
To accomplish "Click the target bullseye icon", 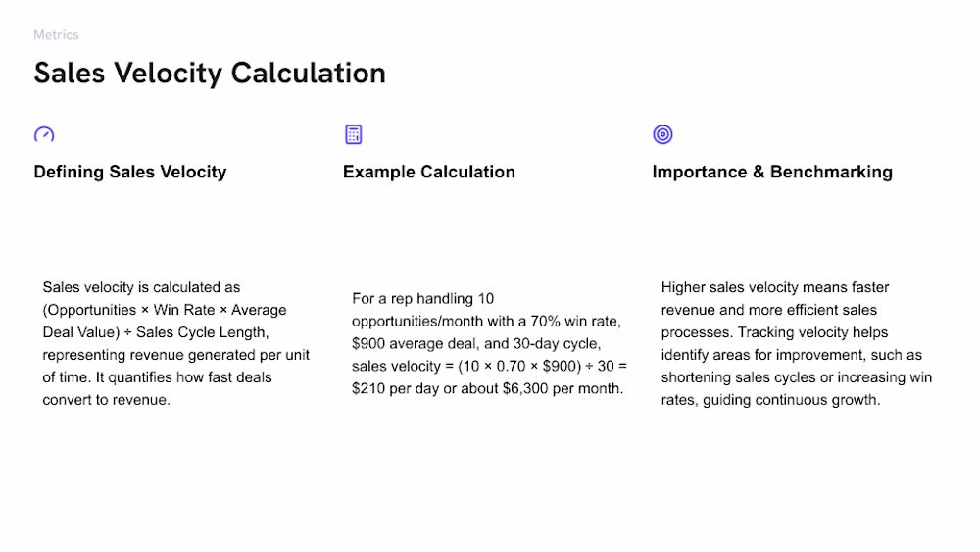I will (662, 134).
